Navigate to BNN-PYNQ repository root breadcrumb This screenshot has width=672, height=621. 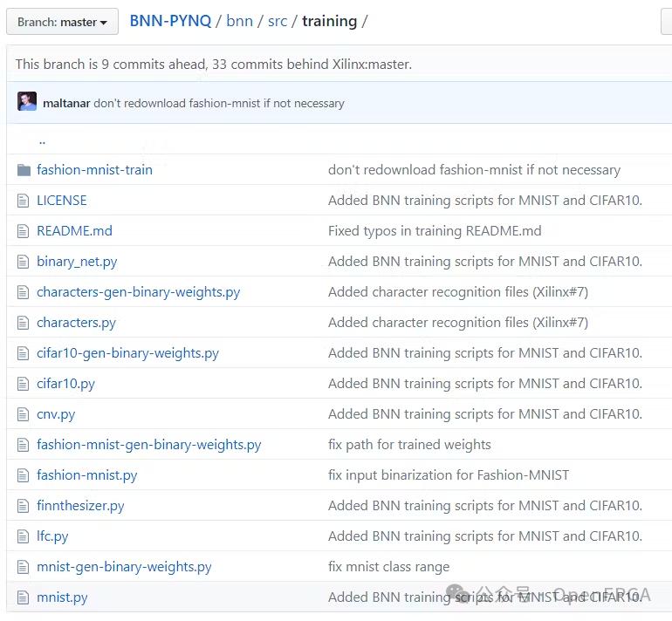coord(170,21)
